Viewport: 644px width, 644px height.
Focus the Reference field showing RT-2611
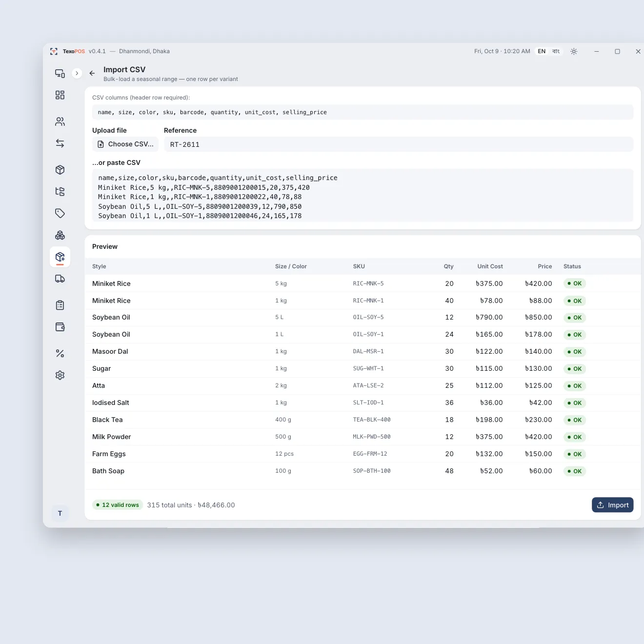pos(399,144)
